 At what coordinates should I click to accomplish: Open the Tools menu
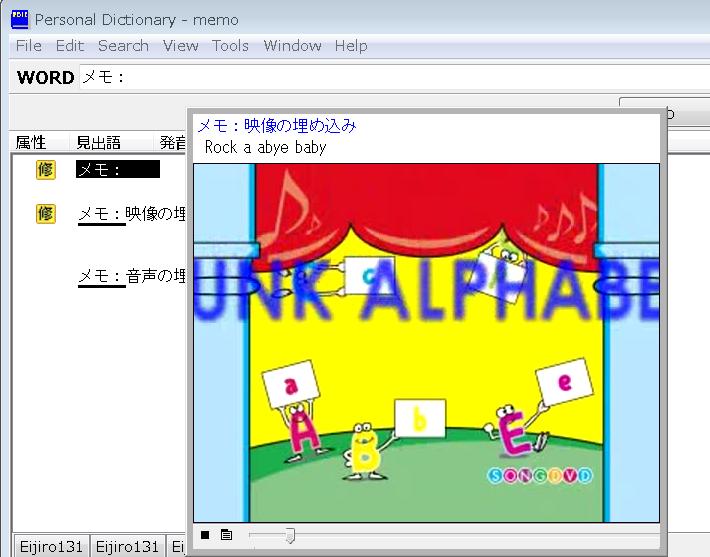tap(230, 46)
